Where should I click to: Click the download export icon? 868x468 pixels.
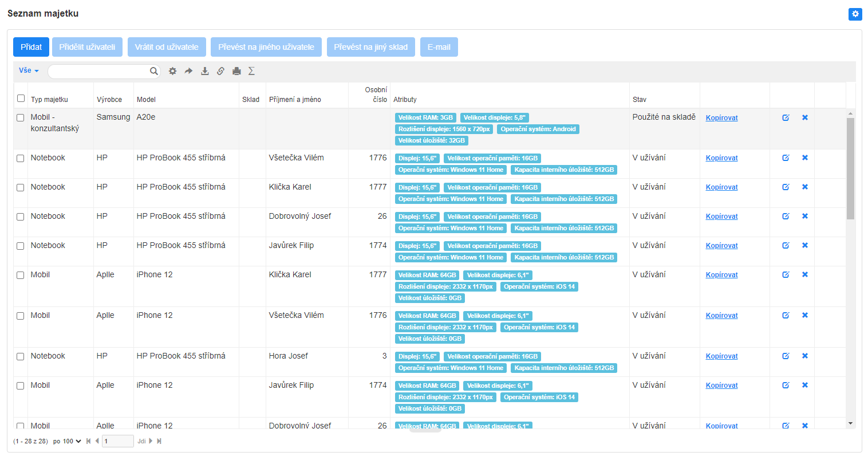click(204, 71)
